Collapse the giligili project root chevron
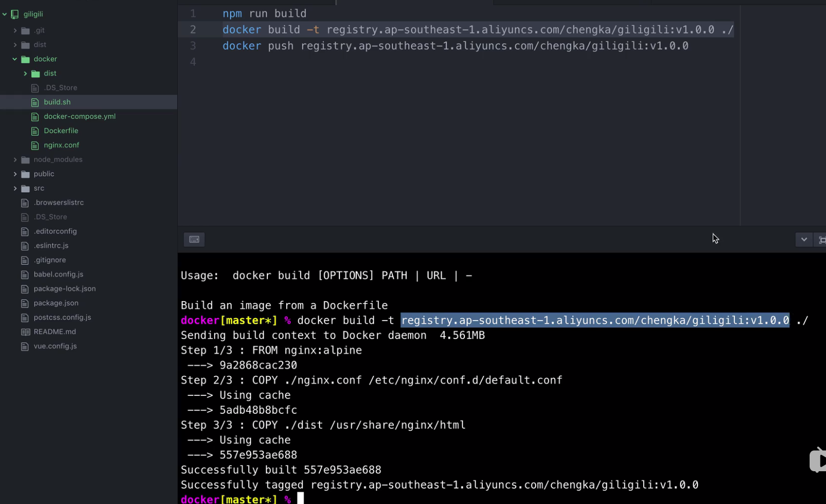The width and height of the screenshot is (826, 504). tap(5, 14)
